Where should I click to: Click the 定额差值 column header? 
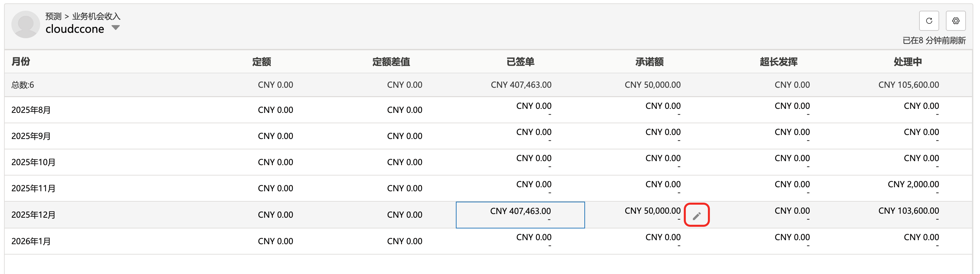[391, 62]
